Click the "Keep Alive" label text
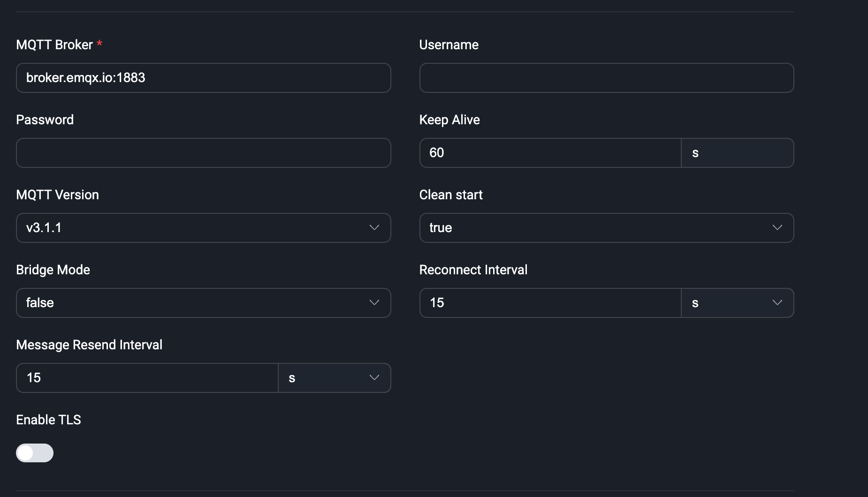 pyautogui.click(x=449, y=120)
